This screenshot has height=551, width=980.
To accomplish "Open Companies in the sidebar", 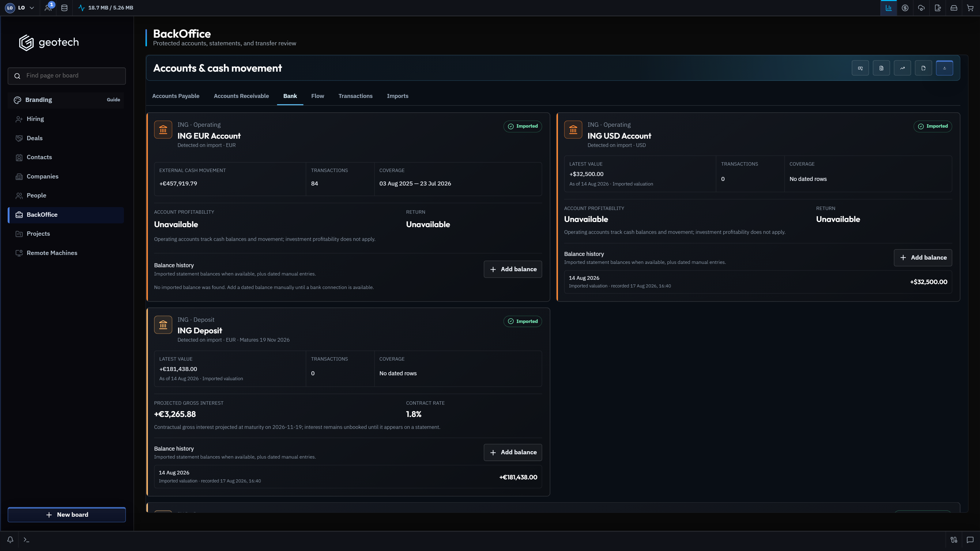I will (x=66, y=176).
